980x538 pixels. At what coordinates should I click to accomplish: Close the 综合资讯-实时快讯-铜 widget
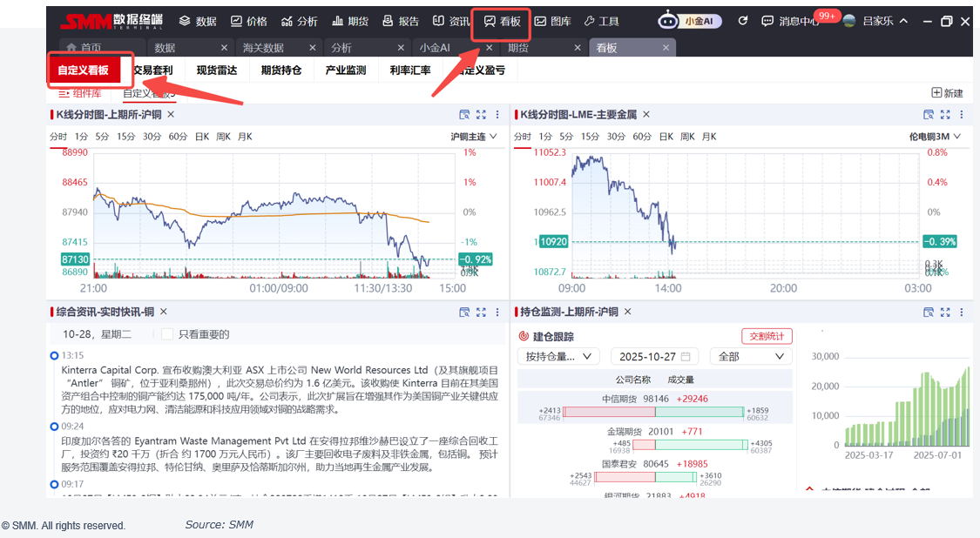point(163,311)
